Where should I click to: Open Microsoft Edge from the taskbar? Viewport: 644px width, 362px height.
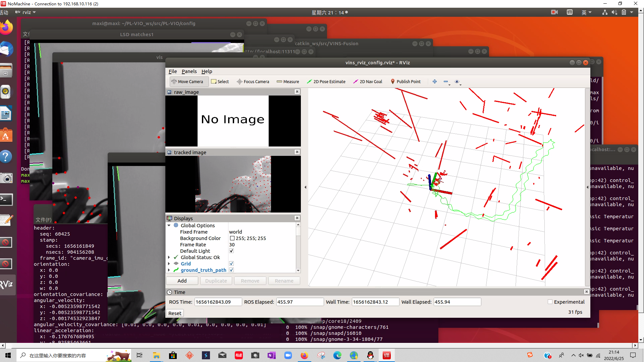click(337, 355)
